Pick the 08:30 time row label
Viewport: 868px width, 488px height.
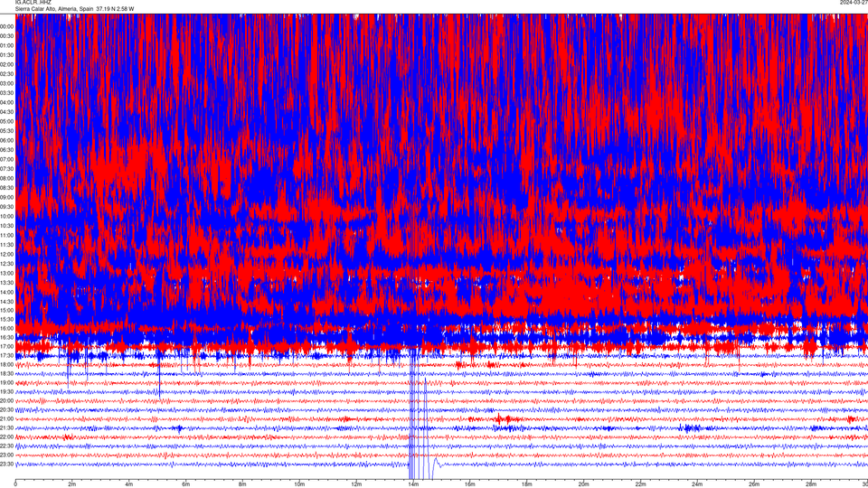(x=6, y=188)
